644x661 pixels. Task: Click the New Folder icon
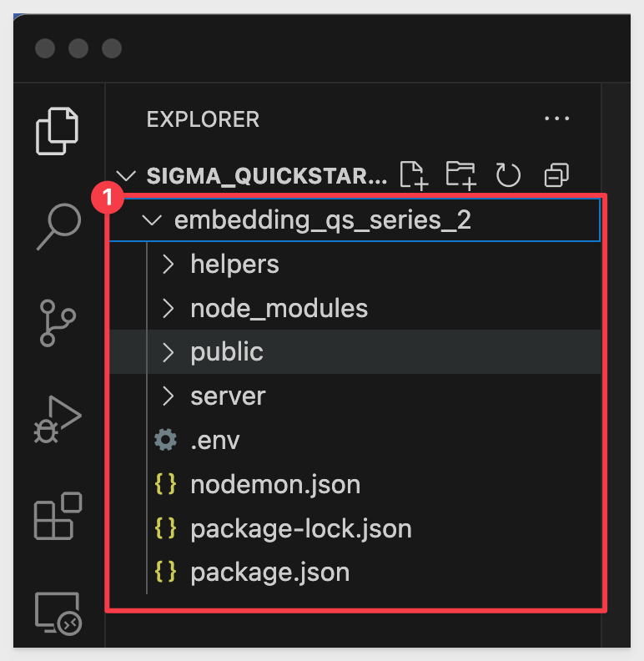tap(460, 175)
